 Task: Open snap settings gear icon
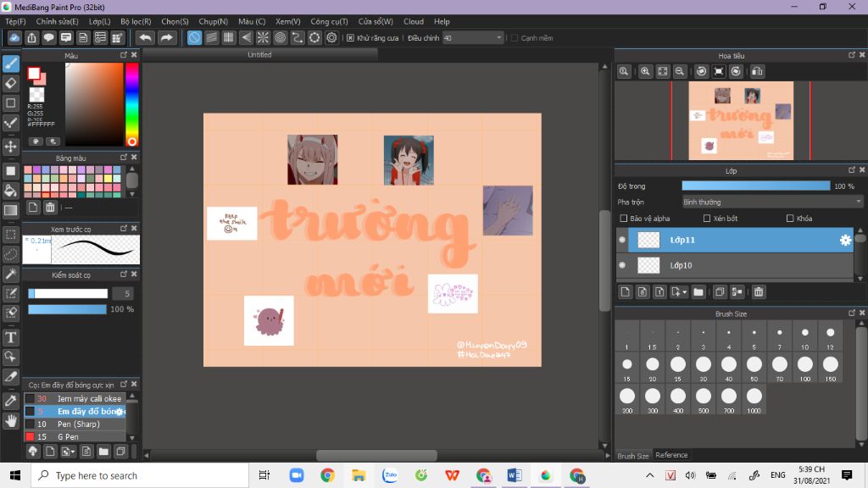331,37
